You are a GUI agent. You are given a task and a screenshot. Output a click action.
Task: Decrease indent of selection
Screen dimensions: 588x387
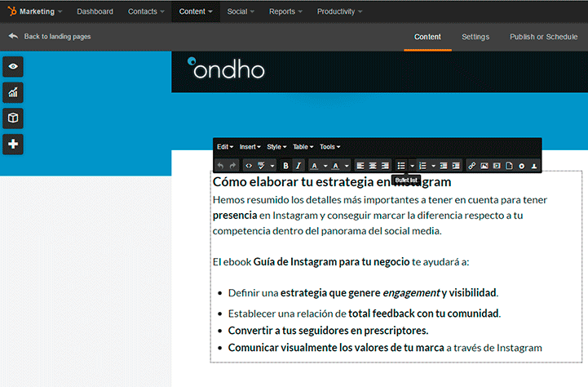tap(444, 166)
